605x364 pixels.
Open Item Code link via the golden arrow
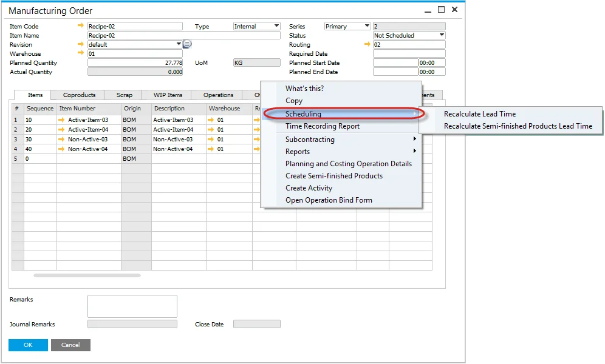[82, 26]
